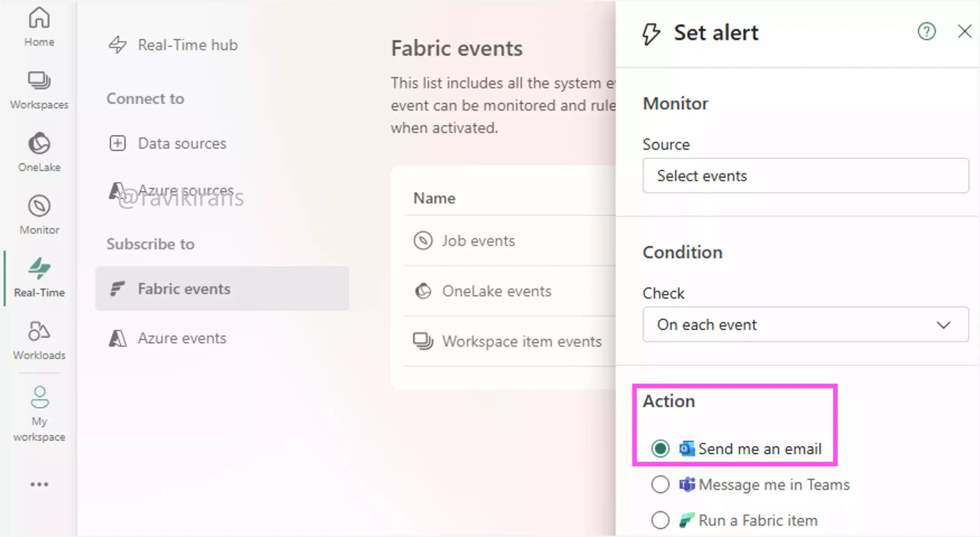This screenshot has height=537, width=980.
Task: Go to OneLake in sidebar
Action: (x=39, y=152)
